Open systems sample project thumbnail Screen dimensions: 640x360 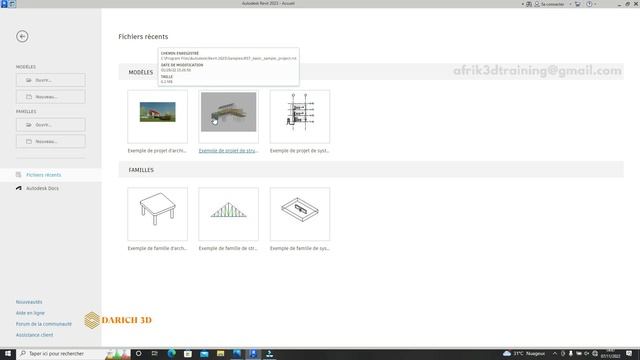click(x=300, y=117)
